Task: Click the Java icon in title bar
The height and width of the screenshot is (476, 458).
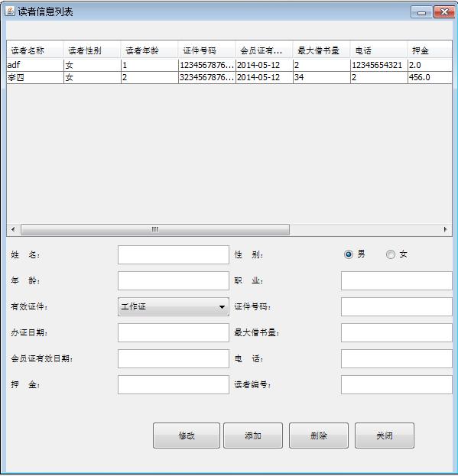Action: [x=10, y=11]
